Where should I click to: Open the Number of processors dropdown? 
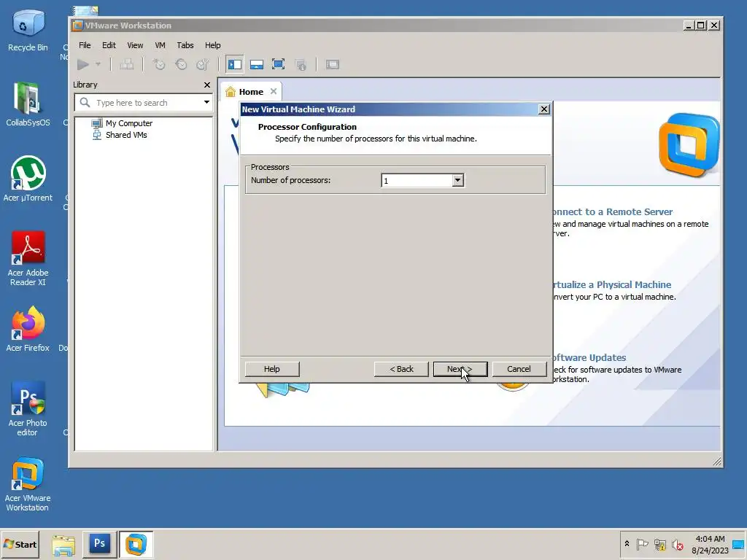point(458,181)
